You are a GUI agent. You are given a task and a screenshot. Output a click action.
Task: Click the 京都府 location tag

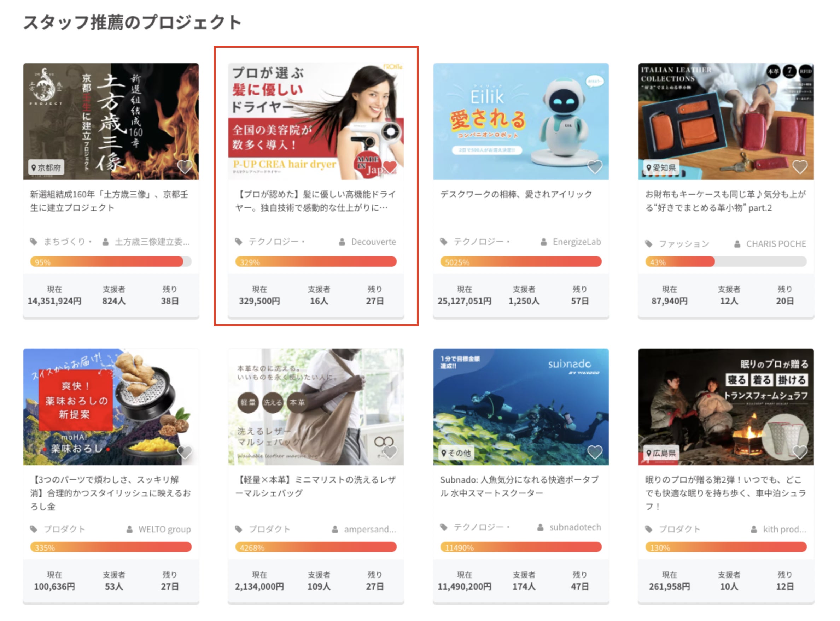point(46,168)
